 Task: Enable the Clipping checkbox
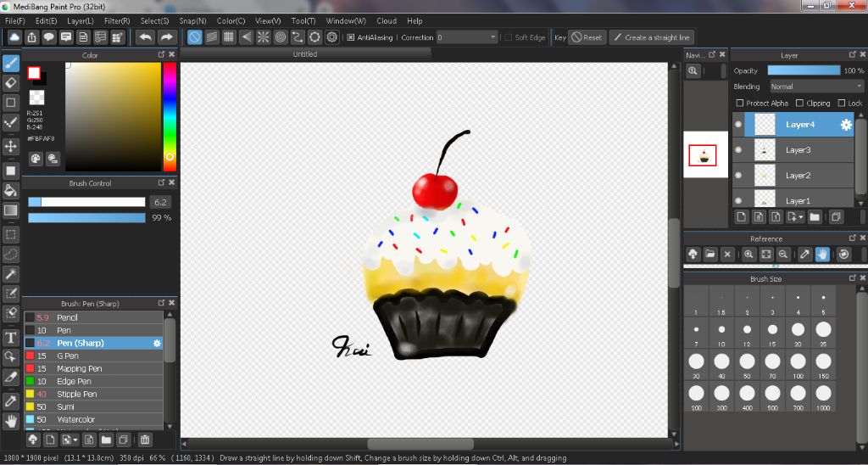click(x=799, y=103)
